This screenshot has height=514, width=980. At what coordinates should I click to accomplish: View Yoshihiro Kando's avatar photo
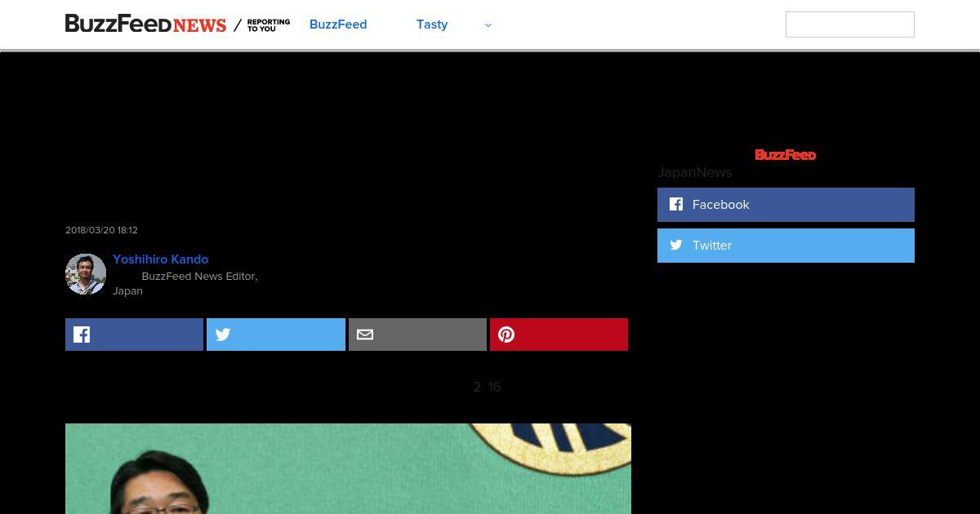coord(86,274)
